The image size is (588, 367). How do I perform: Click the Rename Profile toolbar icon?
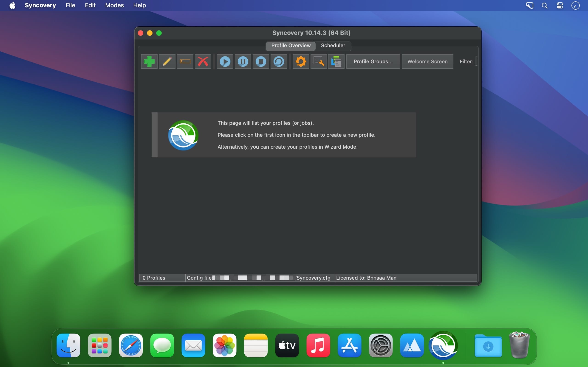click(185, 61)
